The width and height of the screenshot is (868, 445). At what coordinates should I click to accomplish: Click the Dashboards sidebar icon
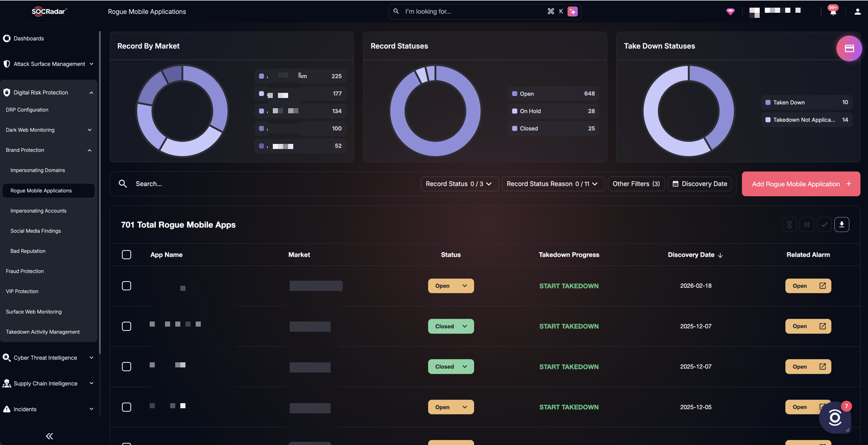click(x=7, y=38)
